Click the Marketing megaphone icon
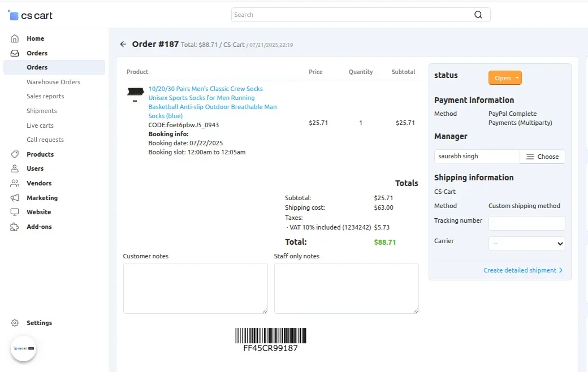The height and width of the screenshot is (372, 588). click(15, 198)
